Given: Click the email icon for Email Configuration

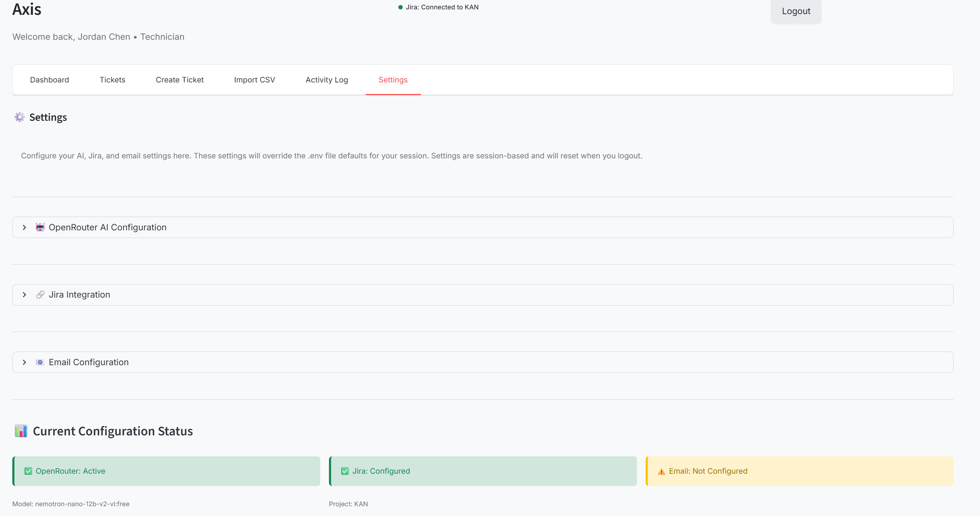Looking at the screenshot, I should [40, 362].
